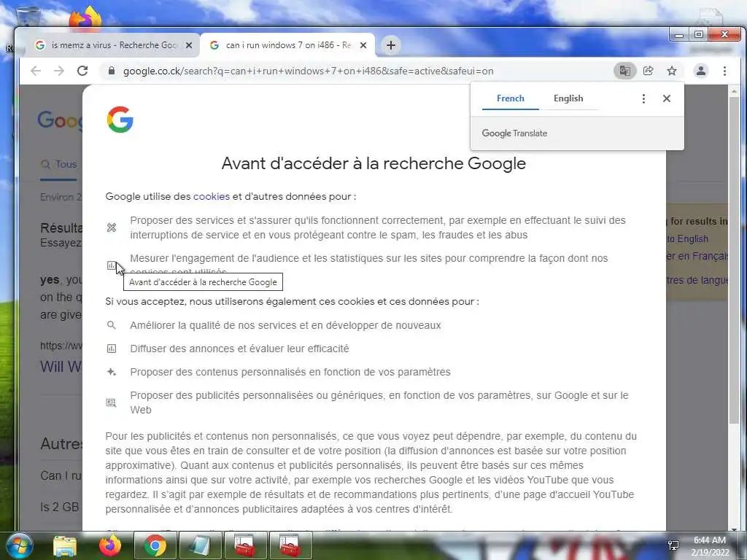747x560 pixels.
Task: Switch to Chrome in taskbar
Action: coord(155,545)
